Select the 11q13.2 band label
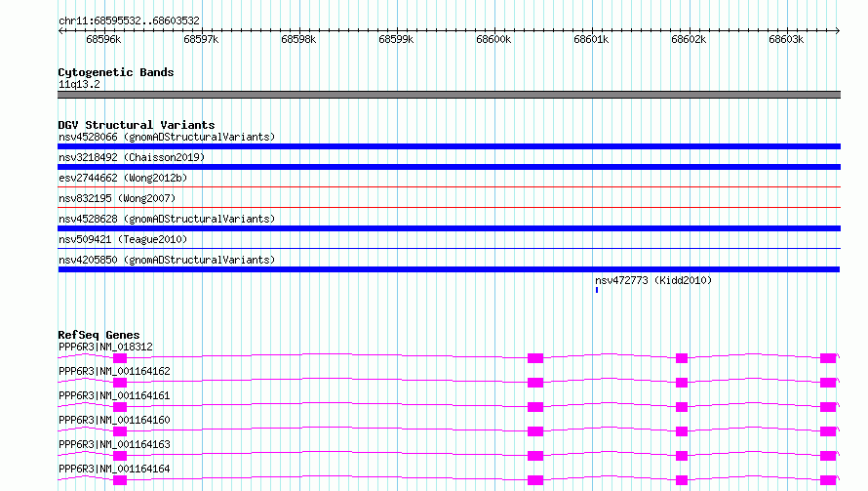The width and height of the screenshot is (868, 491). 79,84
